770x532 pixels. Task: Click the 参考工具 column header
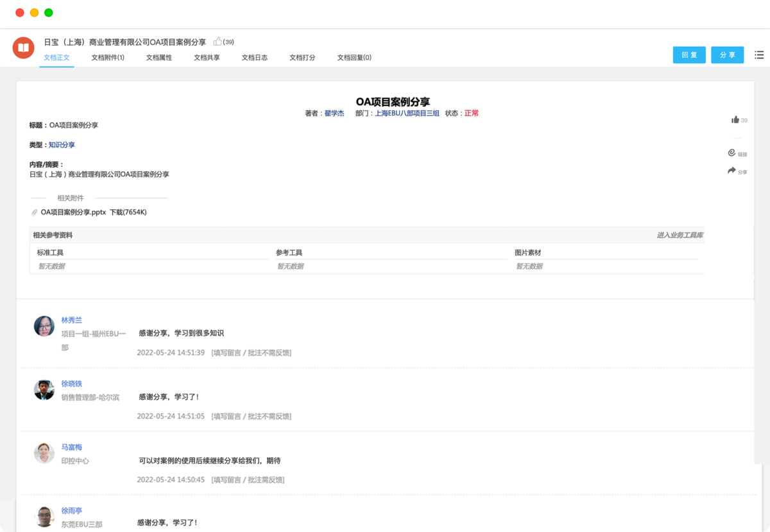[x=289, y=253]
